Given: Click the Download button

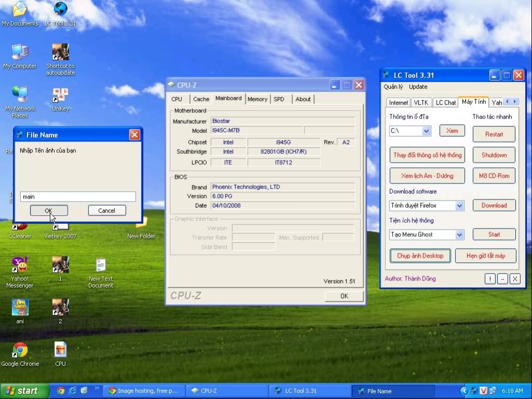Looking at the screenshot, I should tap(494, 205).
